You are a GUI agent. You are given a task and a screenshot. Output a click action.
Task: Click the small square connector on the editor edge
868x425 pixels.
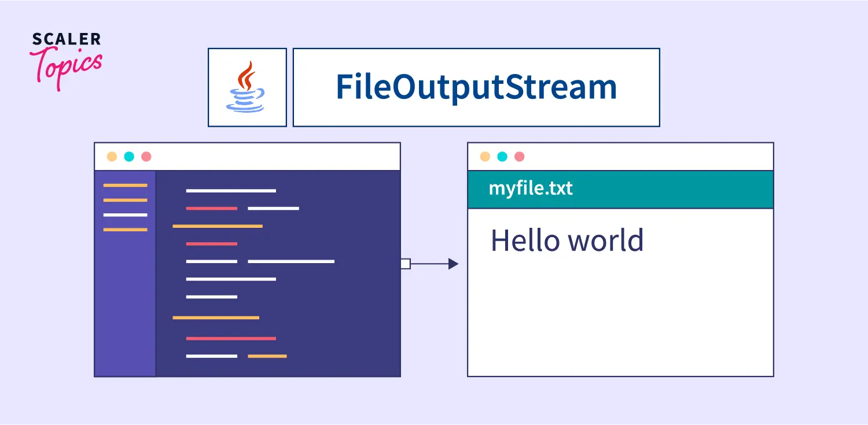pyautogui.click(x=405, y=264)
